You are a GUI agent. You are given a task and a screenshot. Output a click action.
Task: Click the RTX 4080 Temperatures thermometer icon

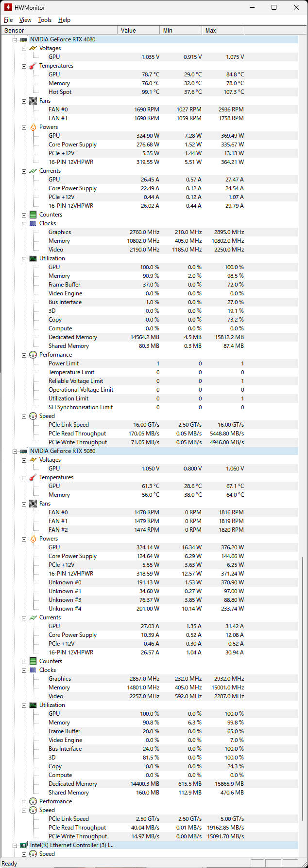(x=33, y=66)
